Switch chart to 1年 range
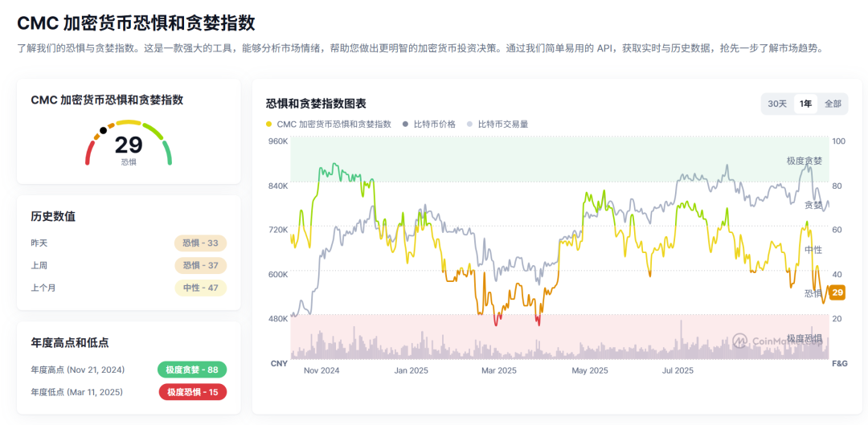The height and width of the screenshot is (425, 868). (x=805, y=104)
